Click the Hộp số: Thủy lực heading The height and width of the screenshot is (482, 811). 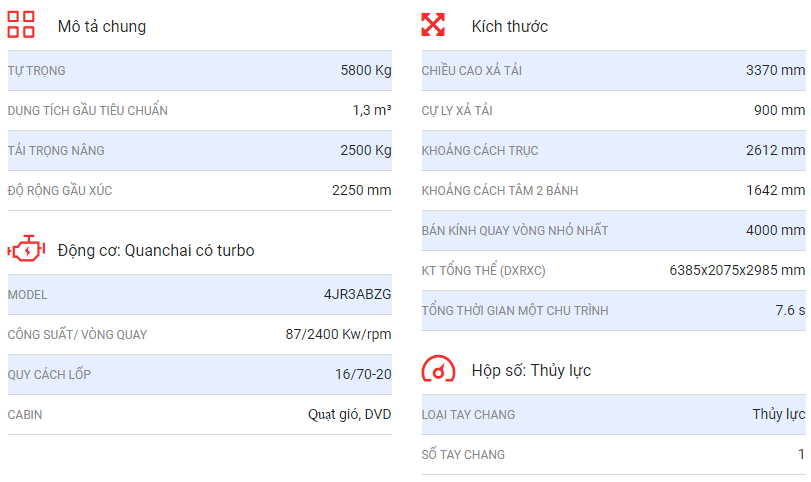(x=531, y=371)
